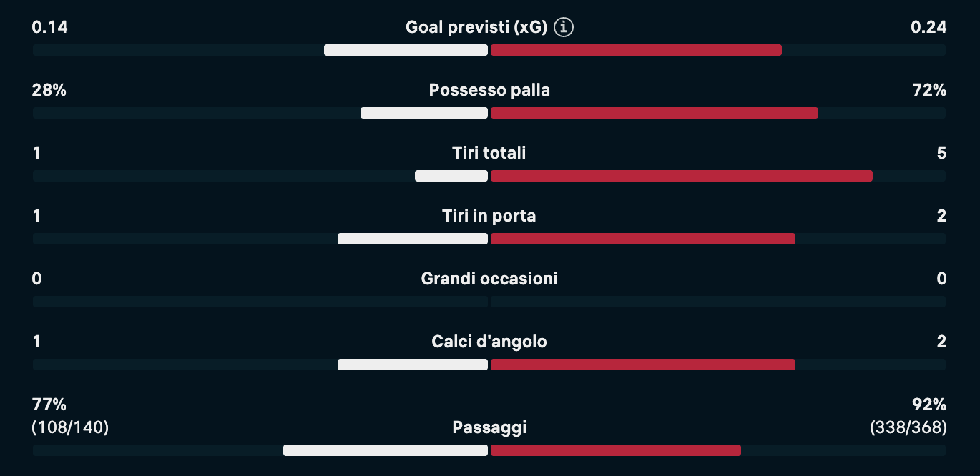Click the red xG bar
The height and width of the screenshot is (476, 980).
636,50
